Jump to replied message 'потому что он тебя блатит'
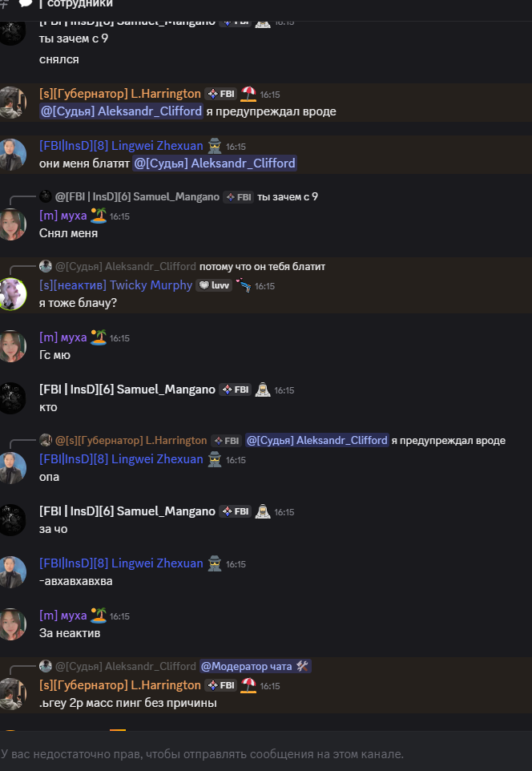This screenshot has width=532, height=771. (x=262, y=267)
